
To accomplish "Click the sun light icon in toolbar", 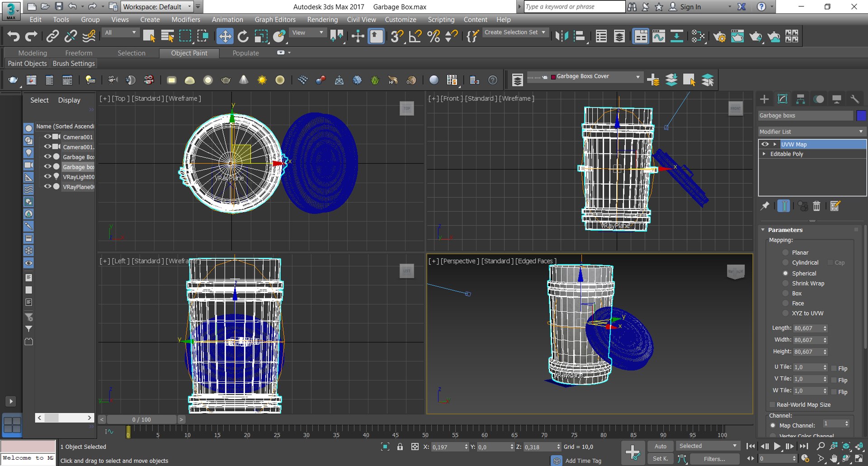I will tap(262, 80).
